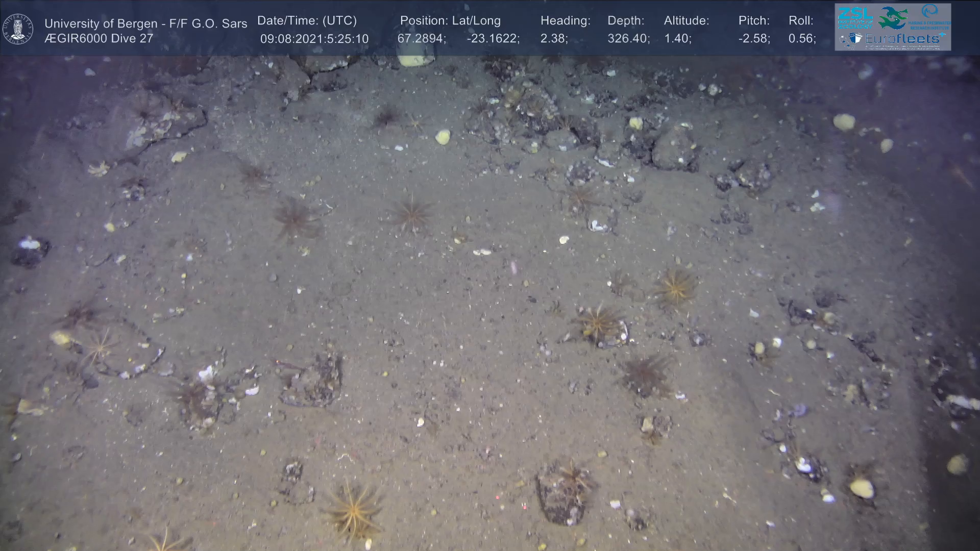
Task: Click the Altitude value 1.40
Action: [678, 39]
